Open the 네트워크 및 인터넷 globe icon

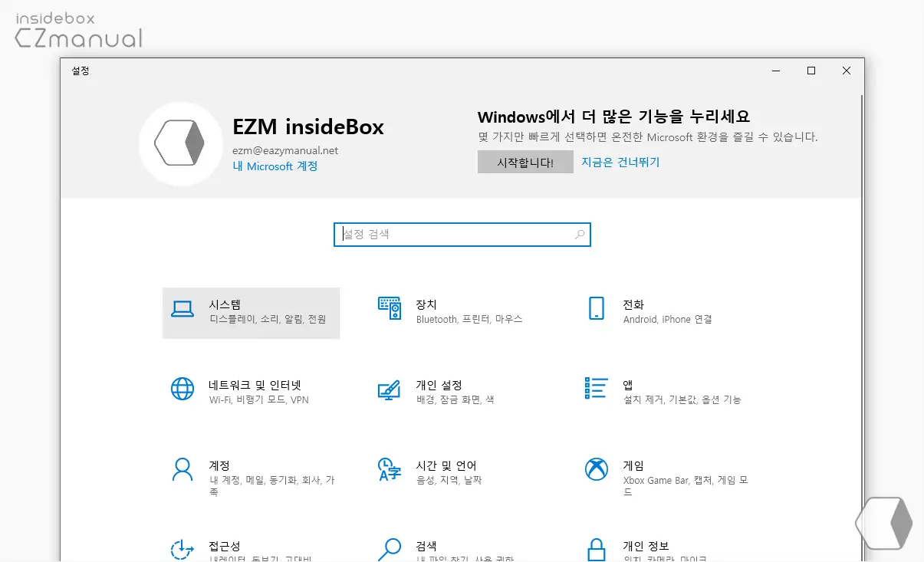point(182,389)
